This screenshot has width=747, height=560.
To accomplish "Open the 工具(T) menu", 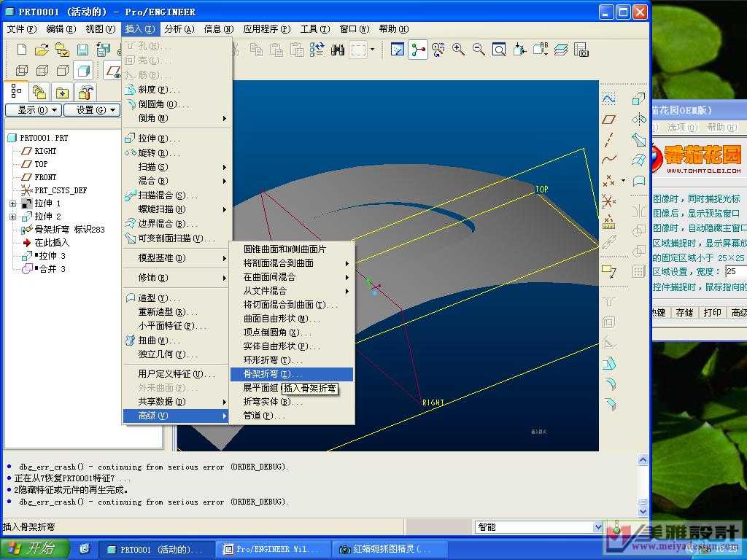I will pos(315,29).
